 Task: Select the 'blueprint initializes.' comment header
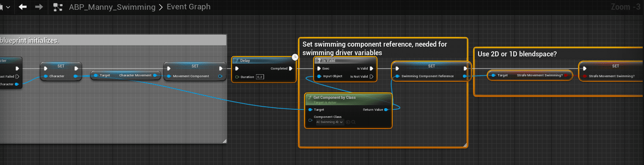pyautogui.click(x=29, y=40)
